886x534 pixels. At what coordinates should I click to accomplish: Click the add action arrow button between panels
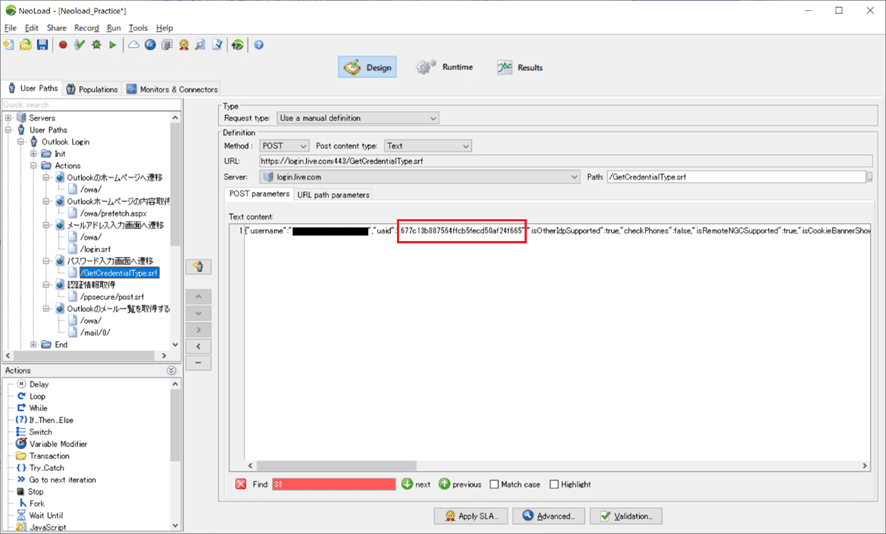tap(198, 267)
